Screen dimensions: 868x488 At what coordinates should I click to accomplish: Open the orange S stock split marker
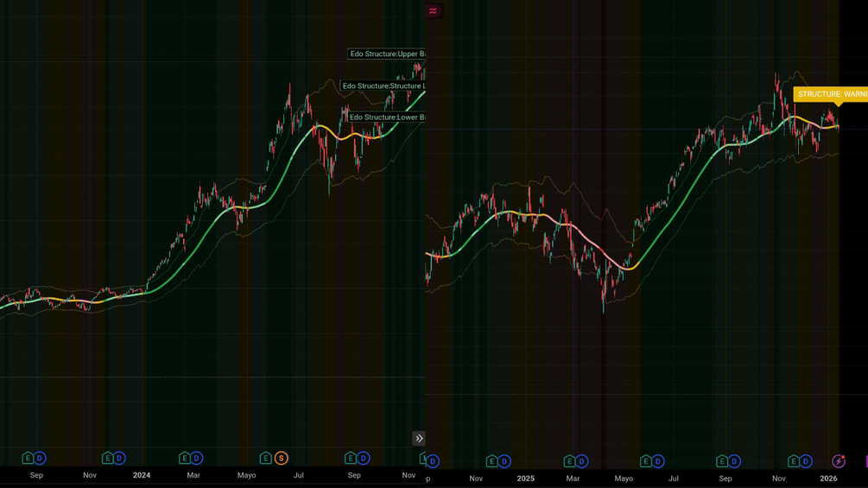[x=282, y=458]
